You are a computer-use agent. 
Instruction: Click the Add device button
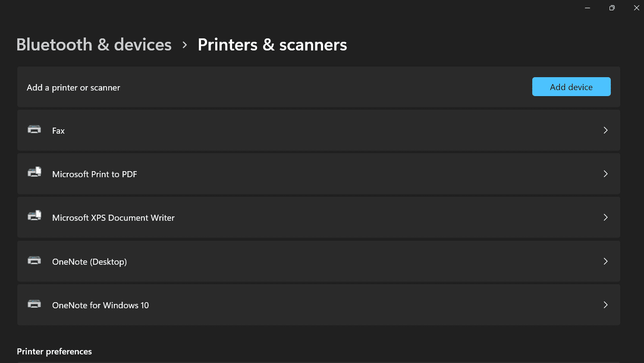coord(571,87)
